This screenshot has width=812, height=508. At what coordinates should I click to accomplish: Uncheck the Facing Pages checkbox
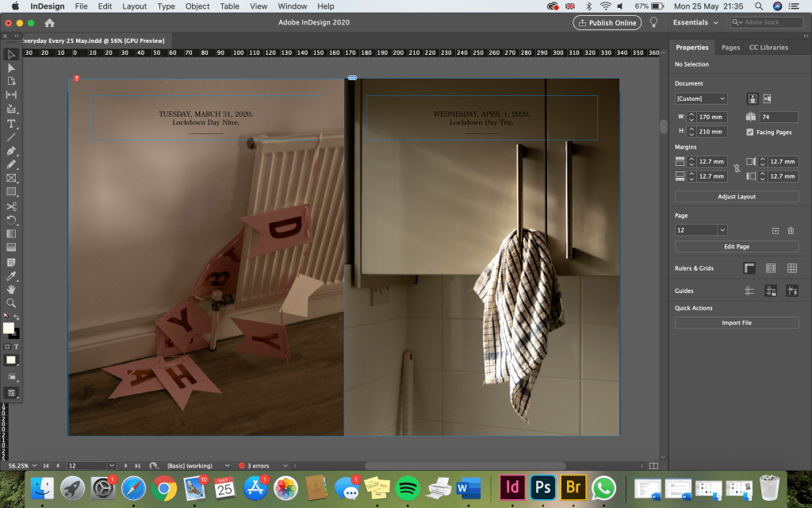pos(750,132)
